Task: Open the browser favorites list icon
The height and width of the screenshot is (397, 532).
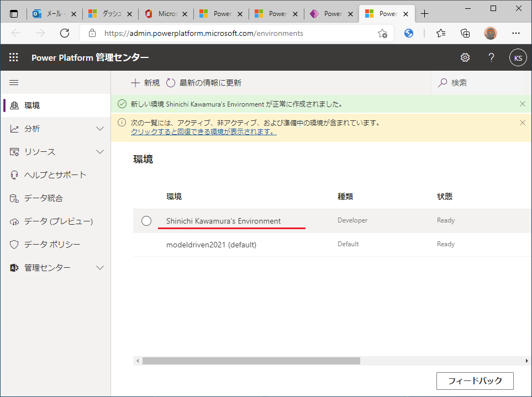Action: pos(441,33)
